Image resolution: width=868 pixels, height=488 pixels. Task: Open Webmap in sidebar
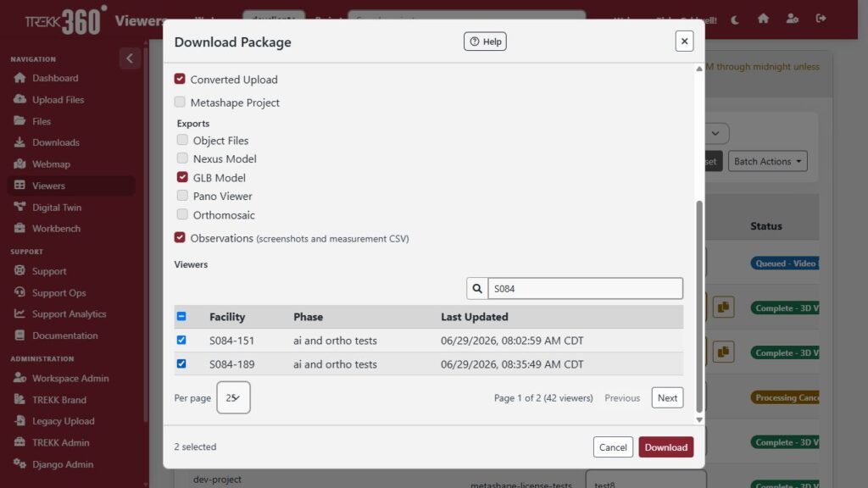click(x=51, y=164)
